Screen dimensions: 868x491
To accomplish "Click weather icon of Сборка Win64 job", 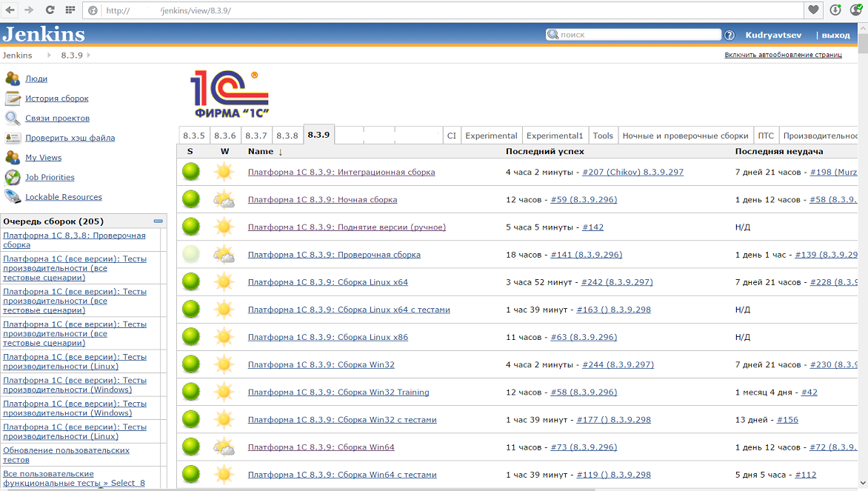I will 224,447.
